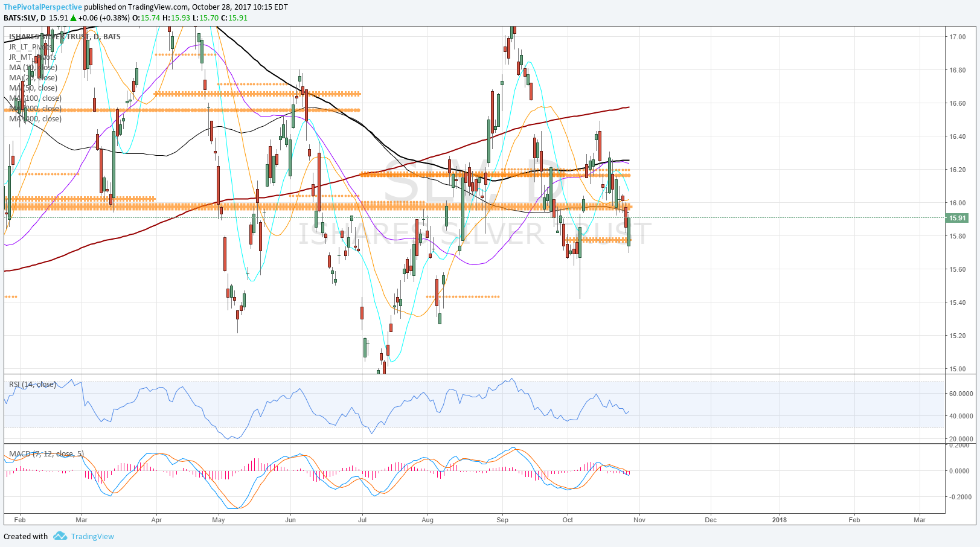Click the 15.00 price axis label

click(x=957, y=369)
